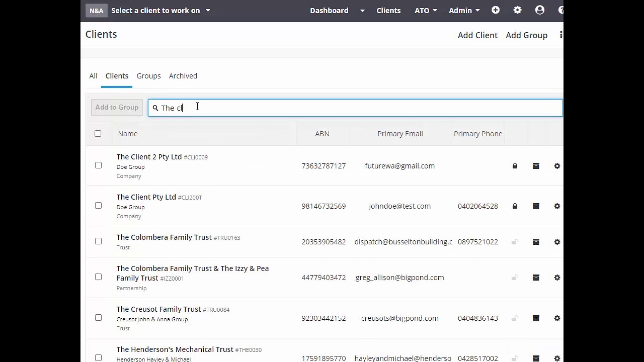Switch to the Archived tab
Screen dimensions: 644x362
point(183,76)
